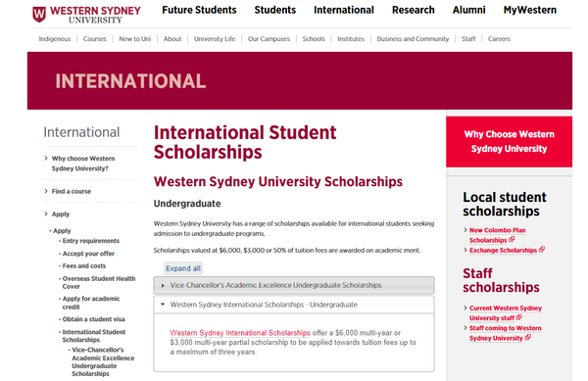The image size is (588, 381).
Task: Expand the 'Find a course' sidebar chevron
Action: click(46, 191)
